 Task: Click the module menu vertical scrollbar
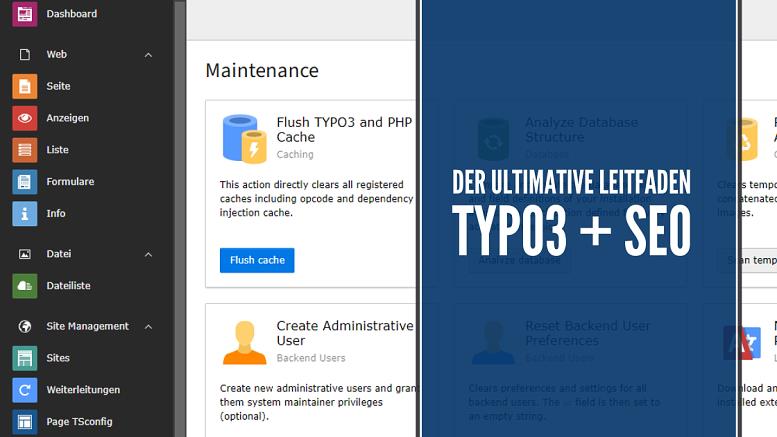(180, 218)
